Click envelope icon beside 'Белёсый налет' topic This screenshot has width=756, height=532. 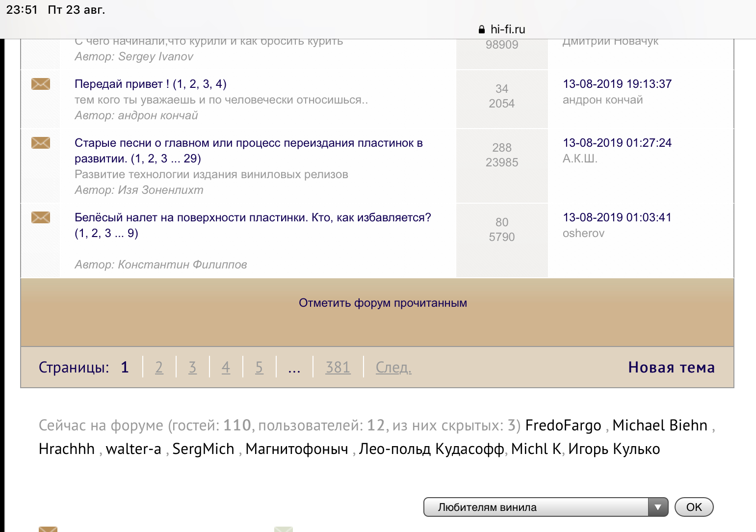[41, 217]
